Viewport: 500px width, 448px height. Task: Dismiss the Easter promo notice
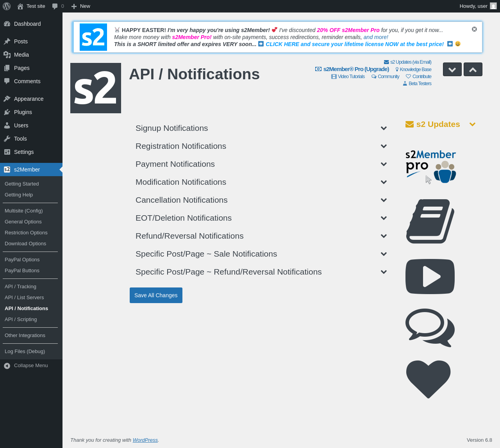[474, 29]
